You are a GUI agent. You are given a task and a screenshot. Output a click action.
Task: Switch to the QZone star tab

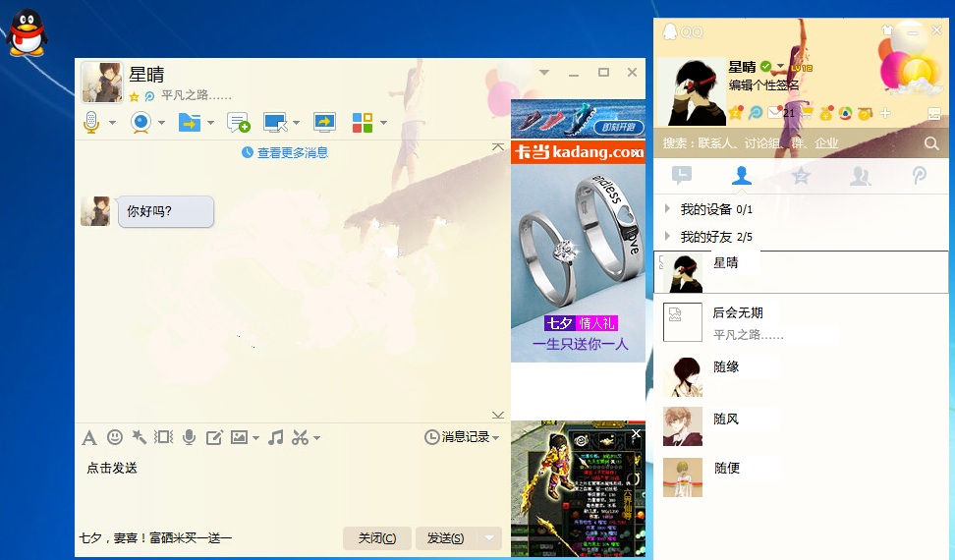pyautogui.click(x=801, y=176)
